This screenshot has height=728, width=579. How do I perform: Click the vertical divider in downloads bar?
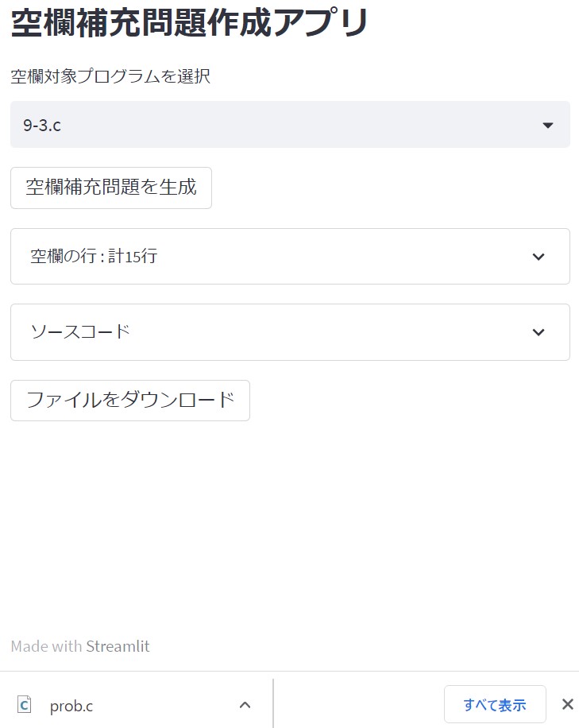coord(273,703)
